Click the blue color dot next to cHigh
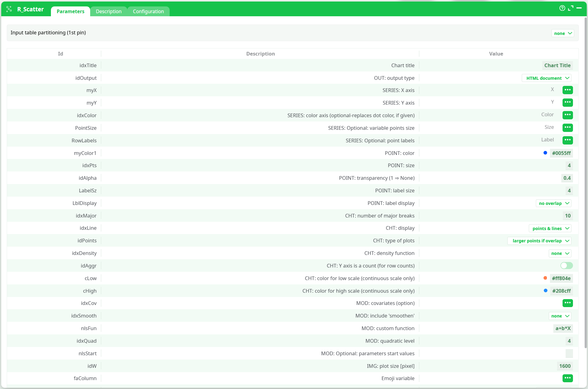The height and width of the screenshot is (389, 588). [545, 291]
